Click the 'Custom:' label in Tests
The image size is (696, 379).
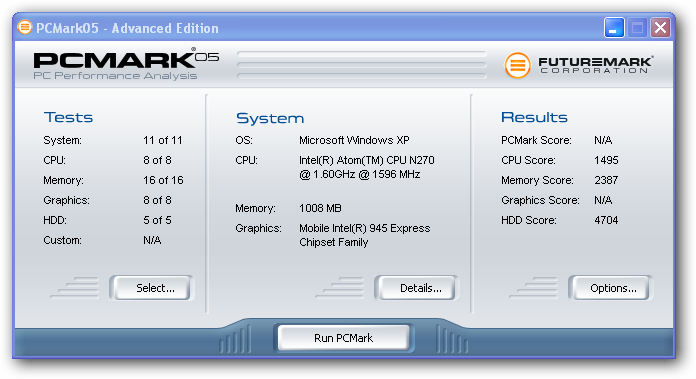[63, 240]
